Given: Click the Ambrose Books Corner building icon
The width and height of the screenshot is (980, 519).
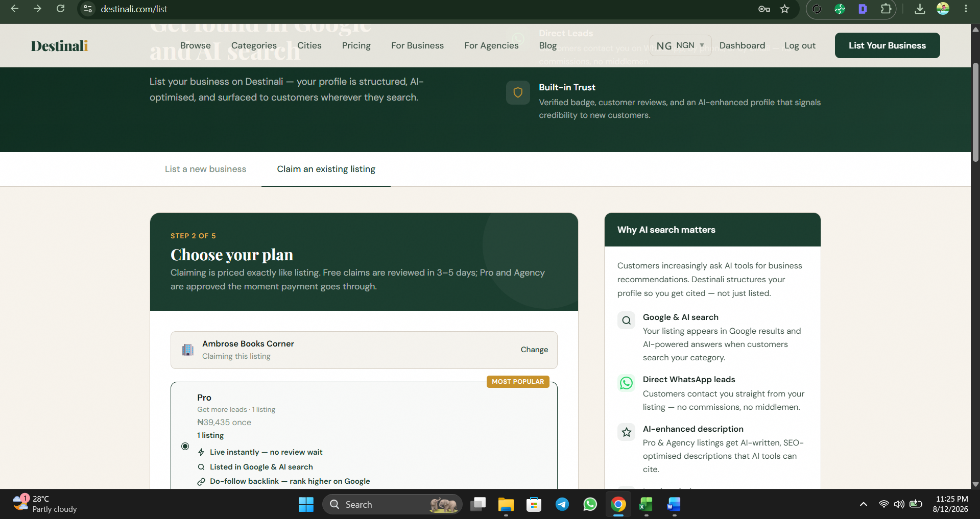Looking at the screenshot, I should click(x=188, y=350).
